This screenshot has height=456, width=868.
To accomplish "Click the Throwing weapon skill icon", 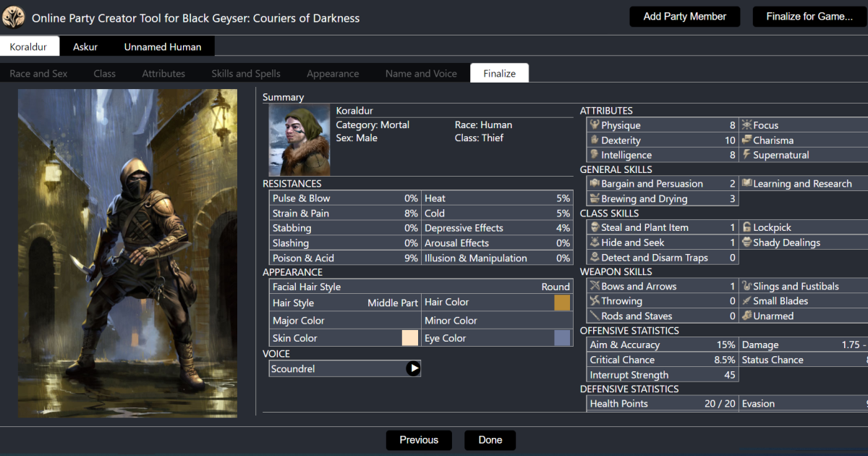I will [595, 301].
